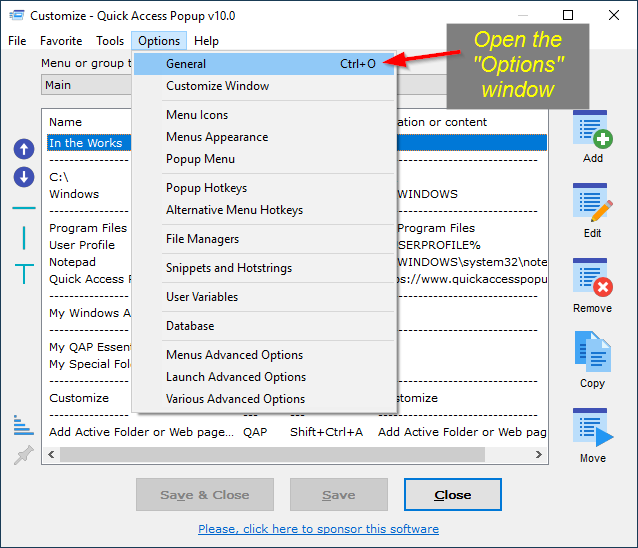Image resolution: width=638 pixels, height=548 pixels.
Task: Select the 'Quick Access' website favorite row
Action: 89,279
